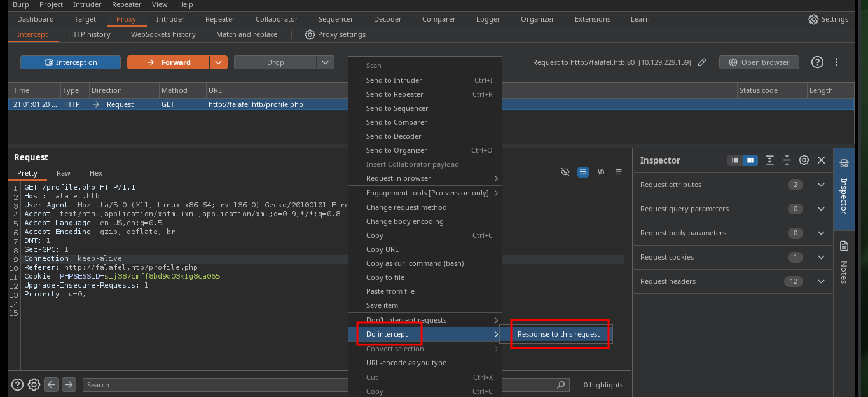868x397 pixels.
Task: Select Change request method
Action: [x=425, y=207]
